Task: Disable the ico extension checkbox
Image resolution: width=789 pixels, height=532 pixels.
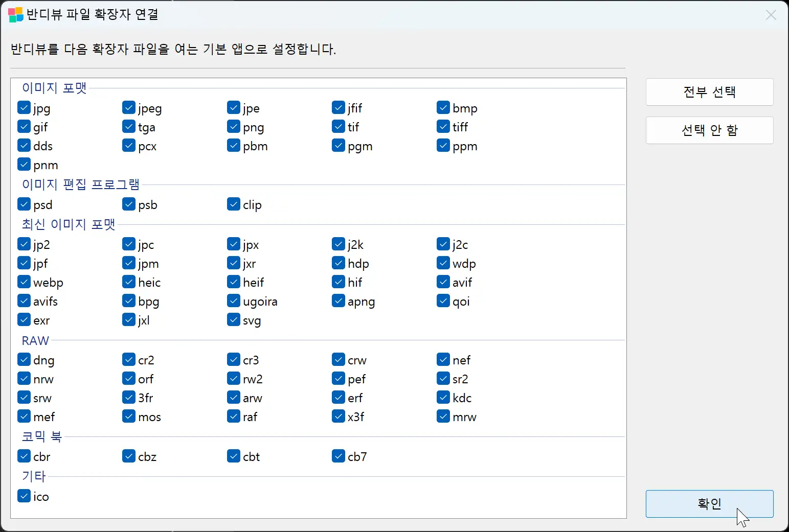Action: [x=24, y=496]
